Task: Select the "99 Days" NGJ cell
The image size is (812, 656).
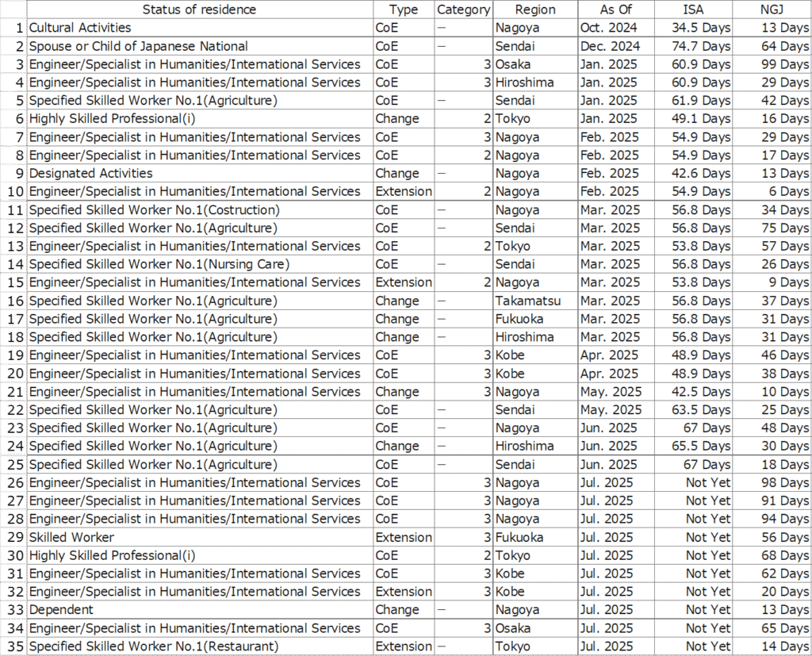Action: pos(783,64)
